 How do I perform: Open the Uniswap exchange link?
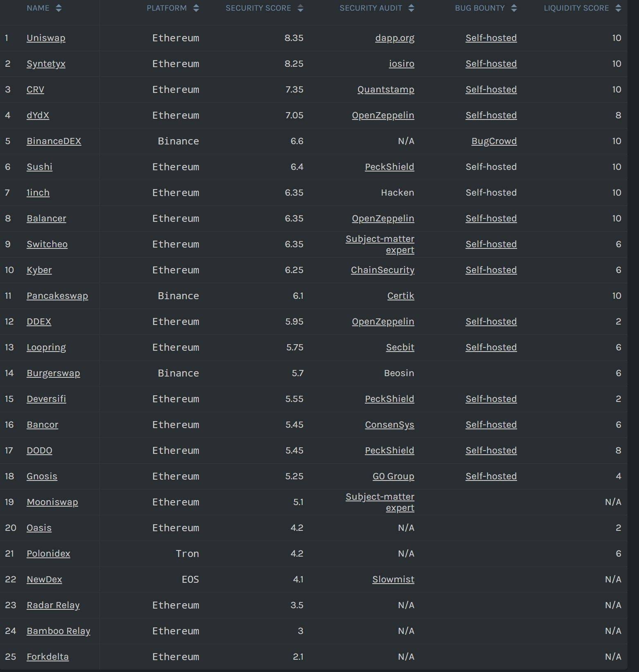pos(45,38)
